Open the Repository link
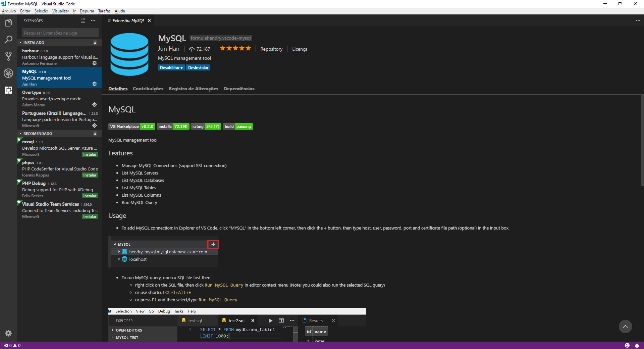 pos(271,49)
